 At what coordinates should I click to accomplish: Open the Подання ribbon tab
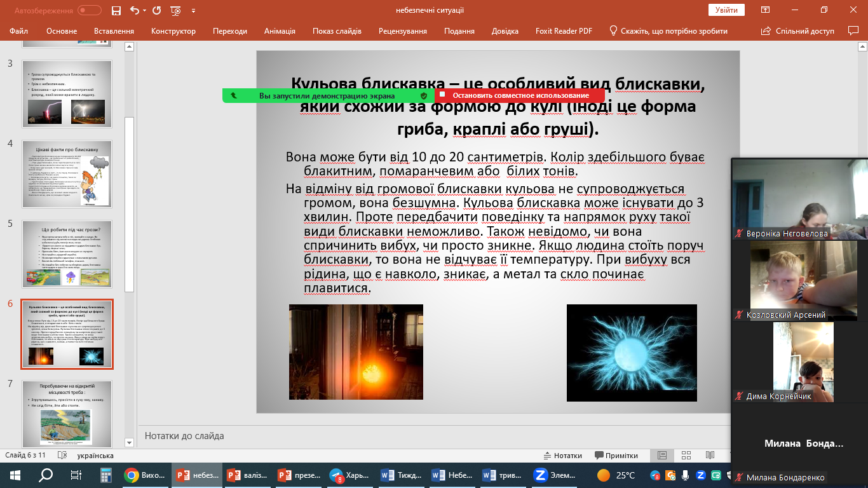459,31
